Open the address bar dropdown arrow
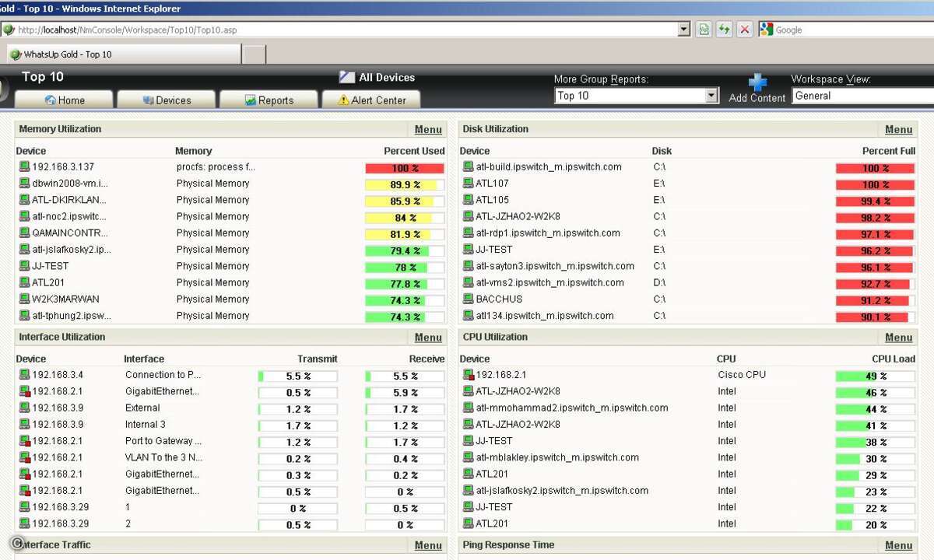The height and width of the screenshot is (560, 934). click(x=684, y=30)
